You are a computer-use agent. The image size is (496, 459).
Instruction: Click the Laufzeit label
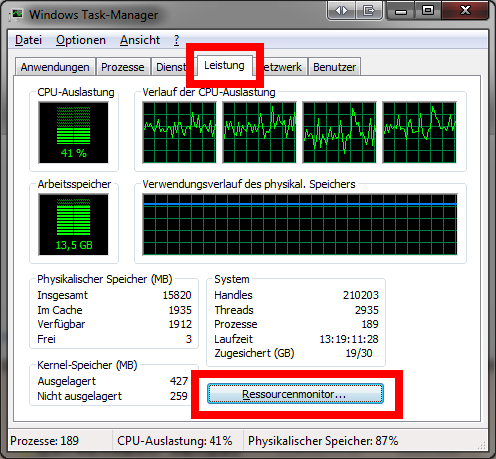(233, 339)
